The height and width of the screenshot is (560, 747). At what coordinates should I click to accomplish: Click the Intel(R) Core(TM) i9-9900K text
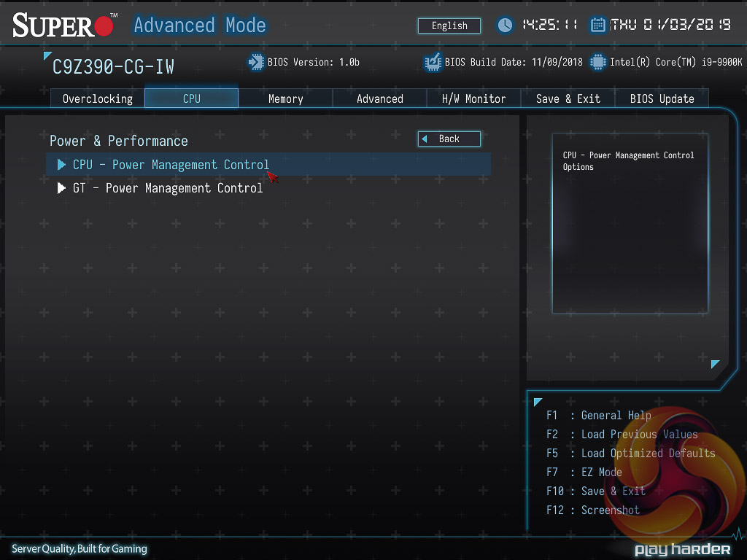coord(676,62)
